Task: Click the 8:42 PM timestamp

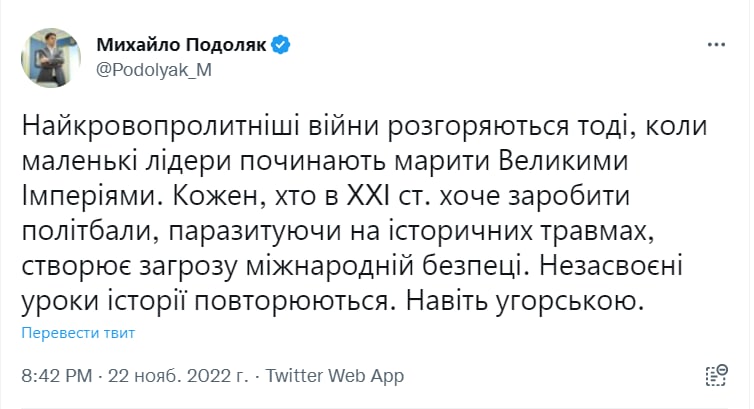Action: pos(58,376)
